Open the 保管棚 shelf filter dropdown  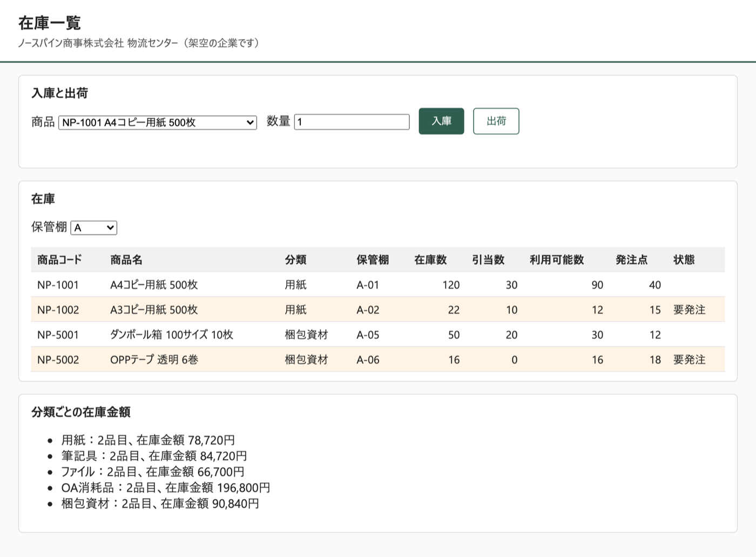coord(94,227)
